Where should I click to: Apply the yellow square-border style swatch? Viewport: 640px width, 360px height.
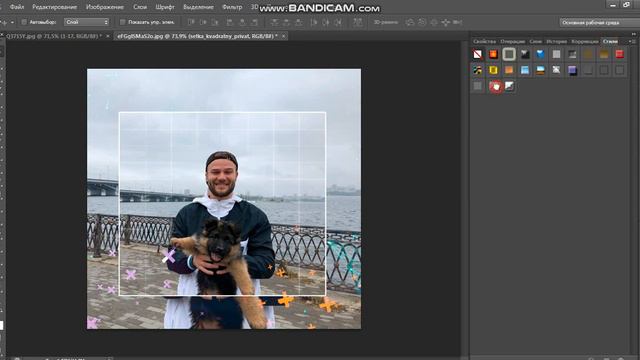[493, 70]
